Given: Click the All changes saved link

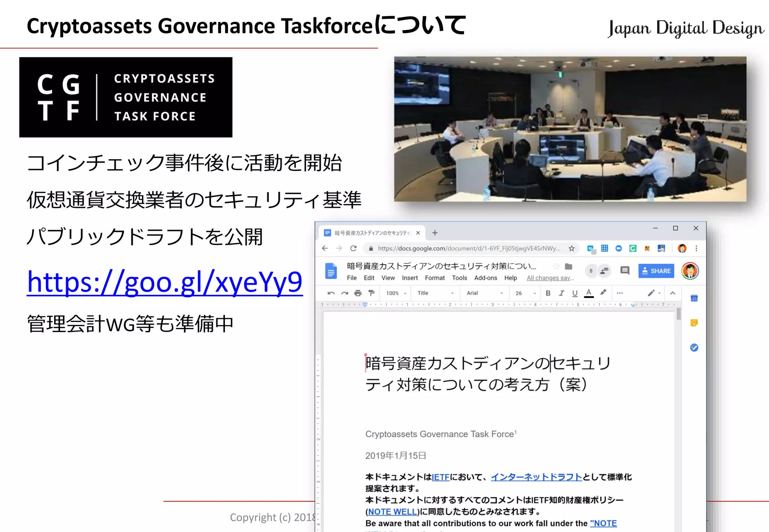Looking at the screenshot, I should [x=550, y=278].
